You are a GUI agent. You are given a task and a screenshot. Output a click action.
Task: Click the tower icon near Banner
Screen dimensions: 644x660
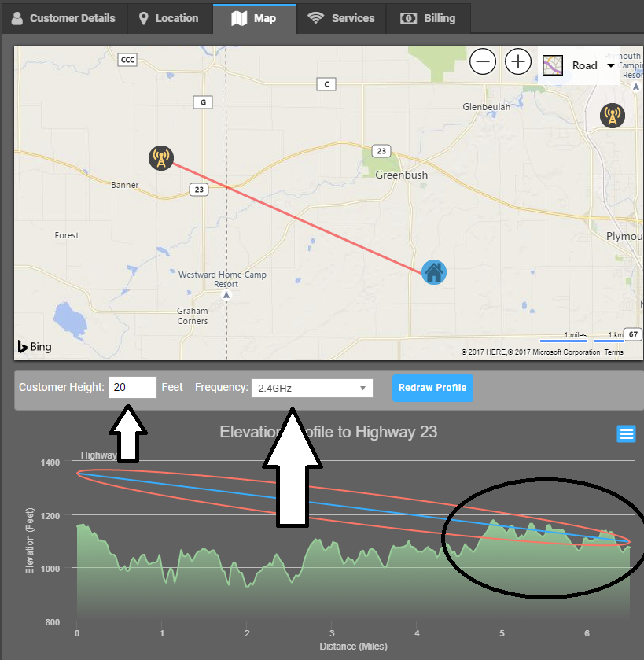[160, 159]
